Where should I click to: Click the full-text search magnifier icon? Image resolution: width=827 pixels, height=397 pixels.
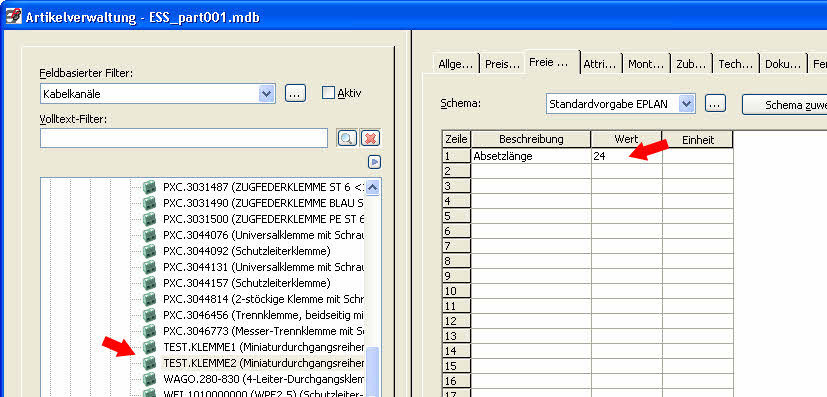tap(347, 138)
